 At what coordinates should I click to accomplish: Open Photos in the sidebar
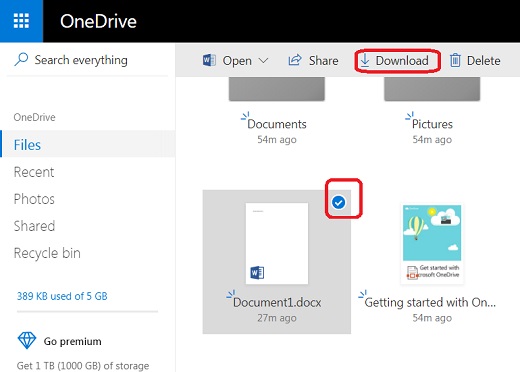[34, 199]
